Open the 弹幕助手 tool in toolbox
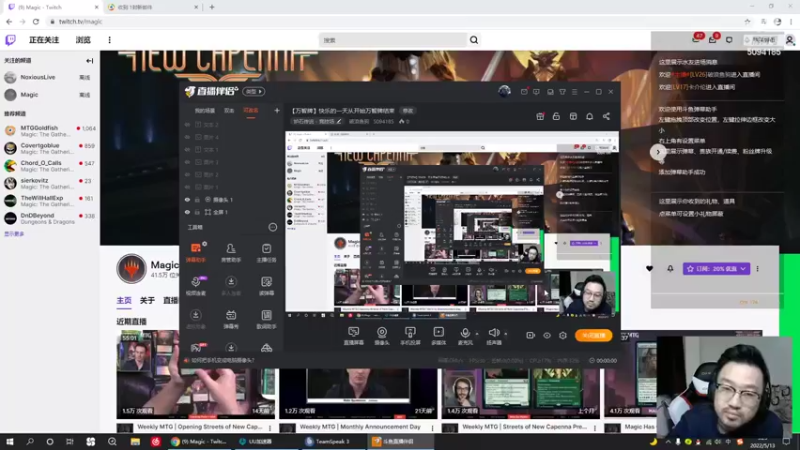The width and height of the screenshot is (800, 450). coord(196,253)
